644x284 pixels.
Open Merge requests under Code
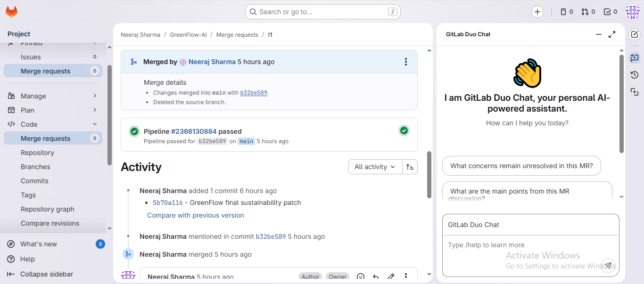pyautogui.click(x=53, y=138)
